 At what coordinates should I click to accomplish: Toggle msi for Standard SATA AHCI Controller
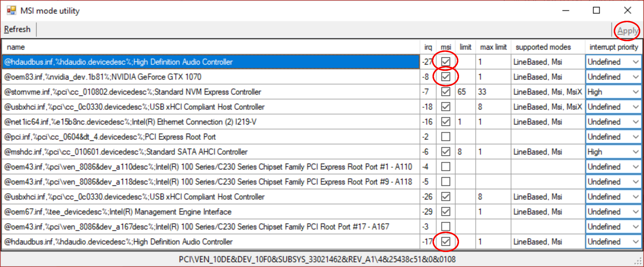point(445,152)
